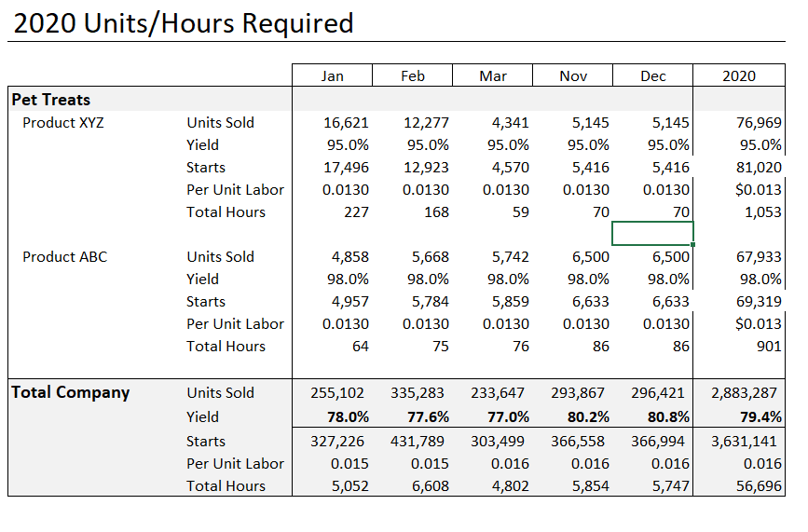Select Total Company Dec yield 80.8%
This screenshot has width=808, height=532.
pyautogui.click(x=668, y=417)
